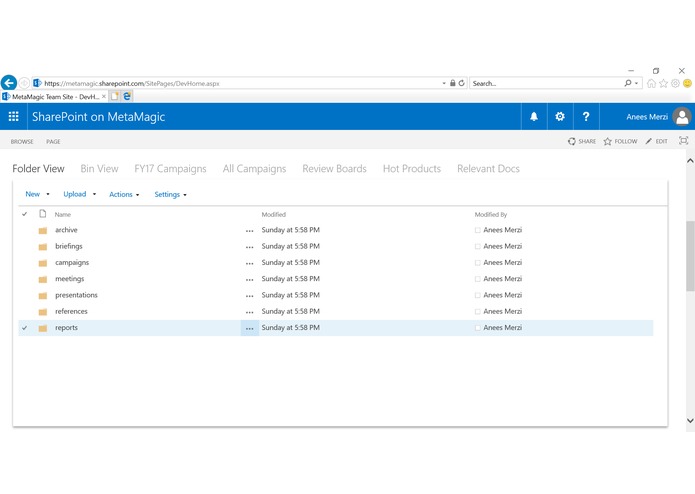The height and width of the screenshot is (494, 695).
Task: Click the reports folder icon
Action: coord(43,328)
